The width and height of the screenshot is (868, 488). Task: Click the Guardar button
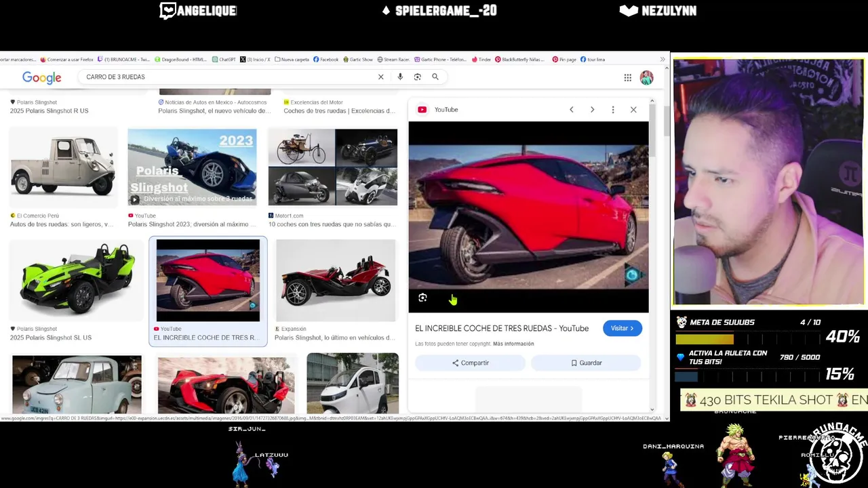click(586, 363)
